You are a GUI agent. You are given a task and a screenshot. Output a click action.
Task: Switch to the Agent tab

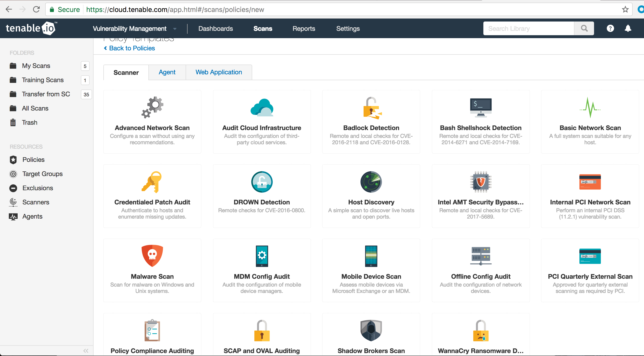point(167,72)
